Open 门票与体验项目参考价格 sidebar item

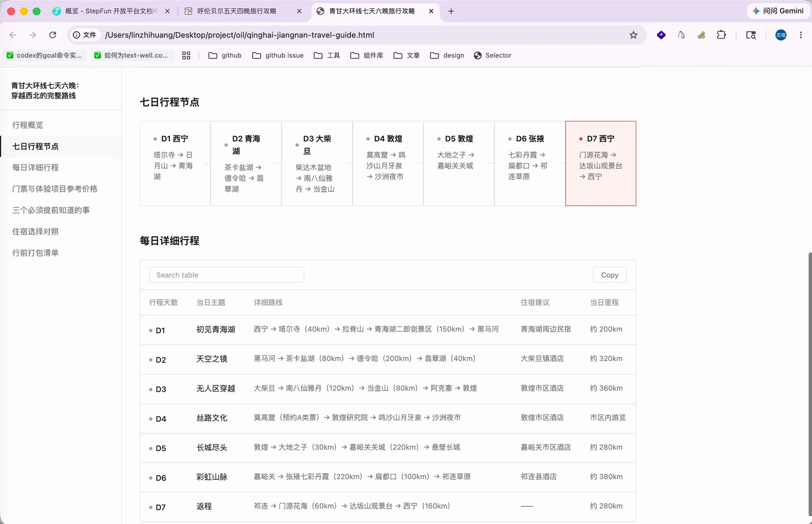click(61, 189)
